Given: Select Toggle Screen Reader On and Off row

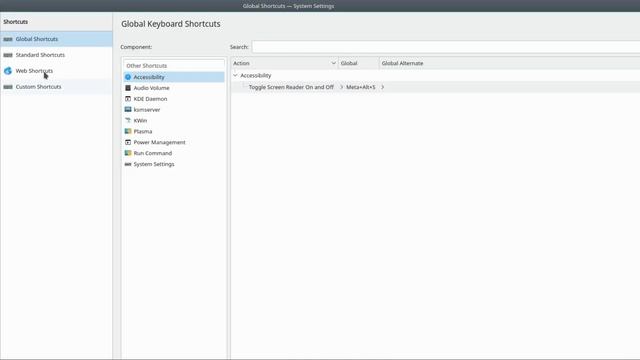Looking at the screenshot, I should click(435, 87).
